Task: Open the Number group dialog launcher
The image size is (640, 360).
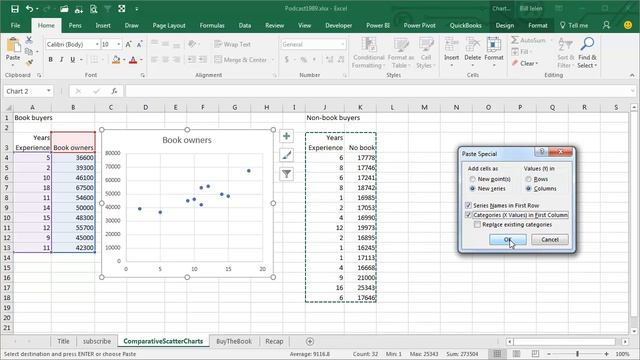Action: click(x=345, y=76)
